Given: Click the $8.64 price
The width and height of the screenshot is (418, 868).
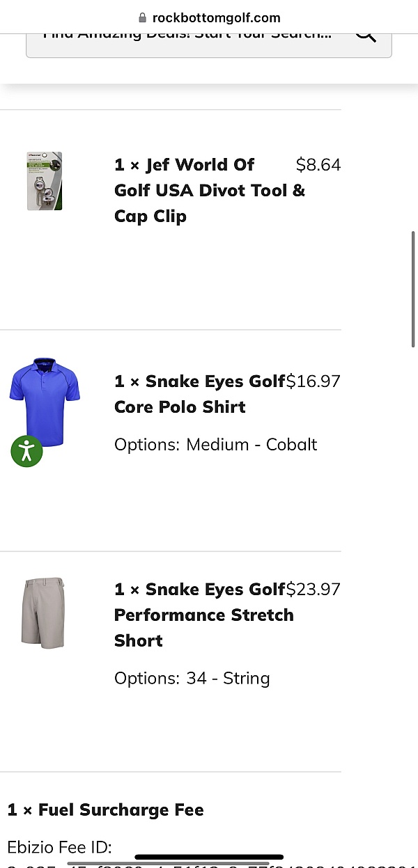Looking at the screenshot, I should point(318,165).
